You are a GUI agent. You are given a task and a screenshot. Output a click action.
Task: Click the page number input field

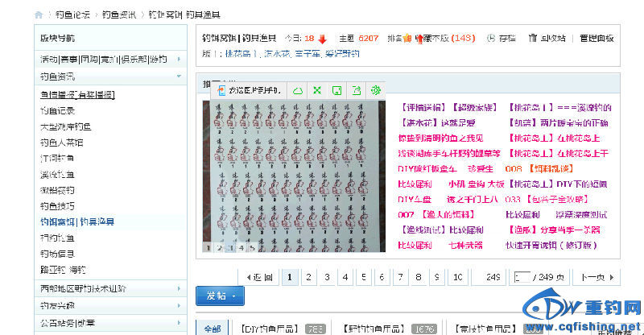coord(522,278)
